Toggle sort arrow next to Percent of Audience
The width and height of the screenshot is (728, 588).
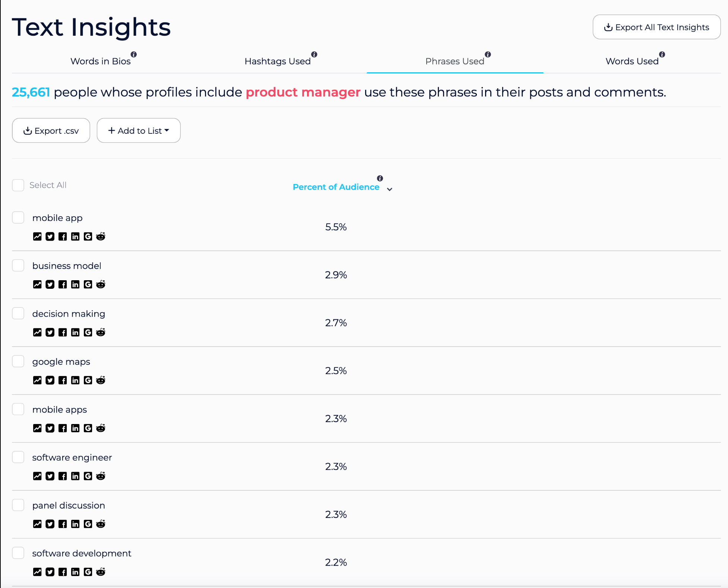(x=390, y=189)
